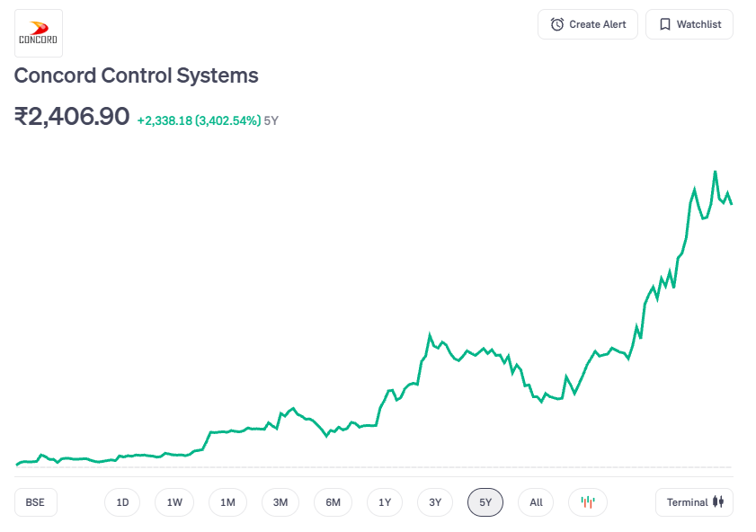756x532 pixels.
Task: Select the 1D time range
Action: point(122,502)
